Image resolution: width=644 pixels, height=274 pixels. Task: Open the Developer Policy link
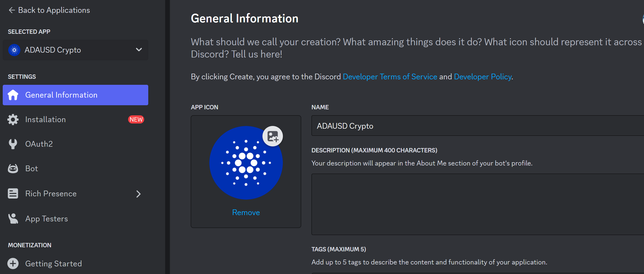[483, 77]
